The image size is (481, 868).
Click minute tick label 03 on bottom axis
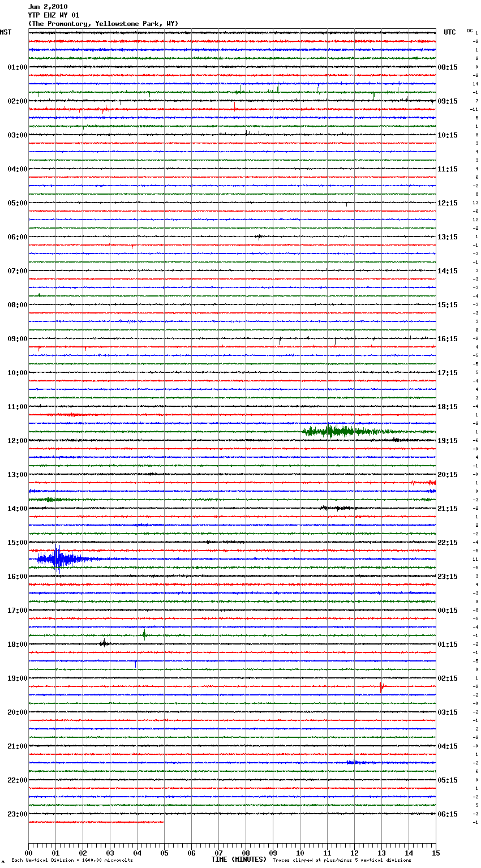pos(110,853)
